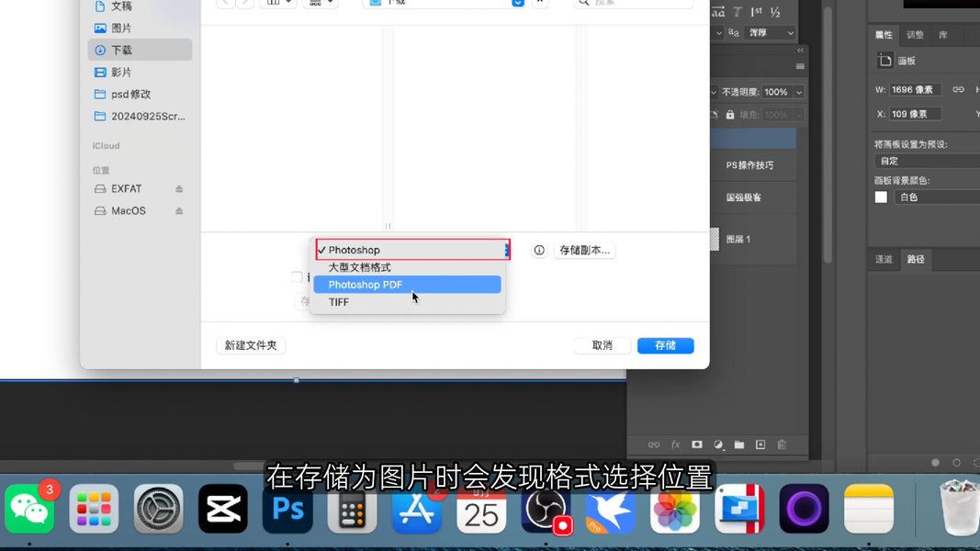Click the artboard W width field
The width and height of the screenshot is (980, 551).
915,90
